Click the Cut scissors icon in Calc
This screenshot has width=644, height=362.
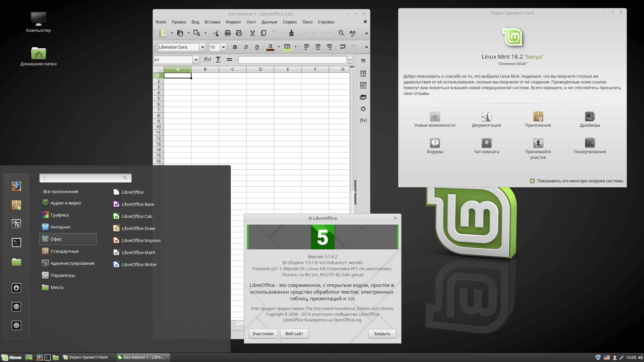[253, 33]
